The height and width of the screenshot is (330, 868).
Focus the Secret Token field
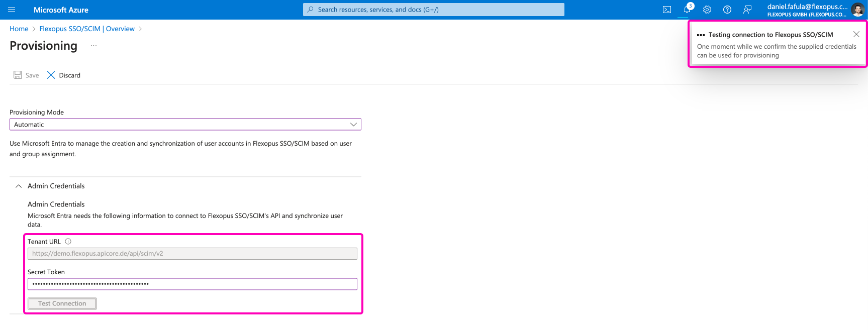click(x=192, y=284)
